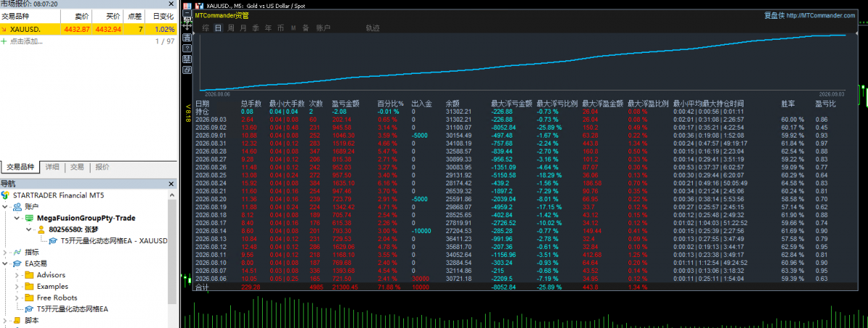
Task: Select the 综 summary tab in MTCommander
Action: tap(206, 27)
